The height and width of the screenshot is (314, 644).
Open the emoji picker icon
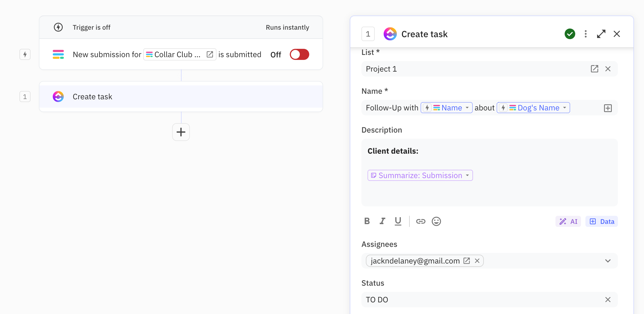tap(436, 221)
